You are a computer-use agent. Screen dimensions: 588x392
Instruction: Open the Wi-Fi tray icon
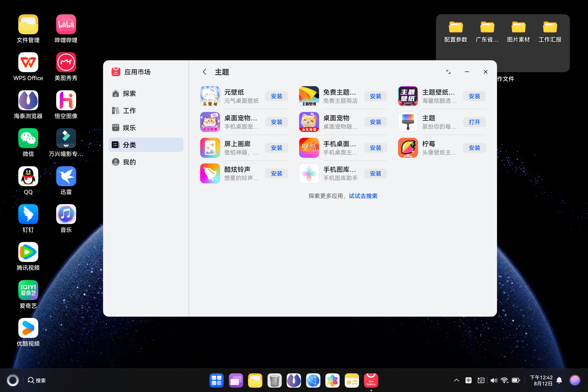(505, 381)
